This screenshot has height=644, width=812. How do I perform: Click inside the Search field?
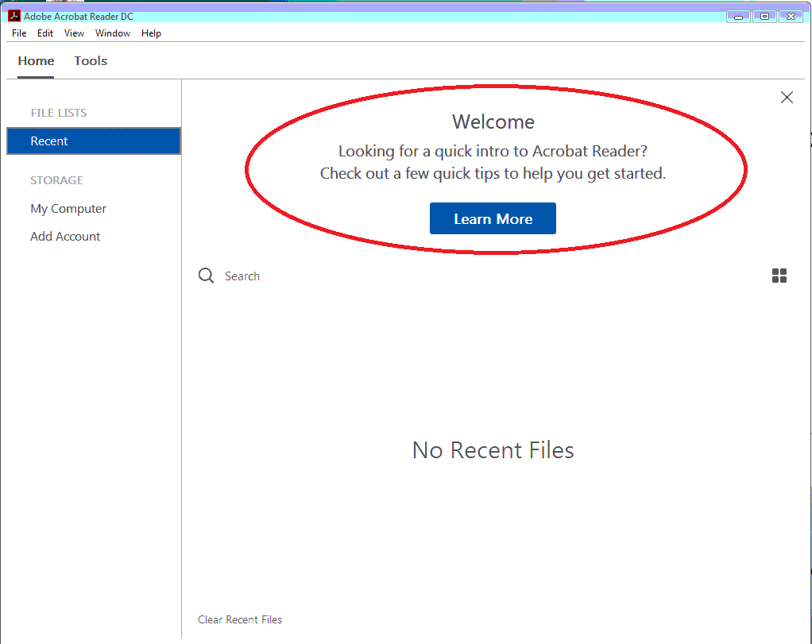click(242, 276)
